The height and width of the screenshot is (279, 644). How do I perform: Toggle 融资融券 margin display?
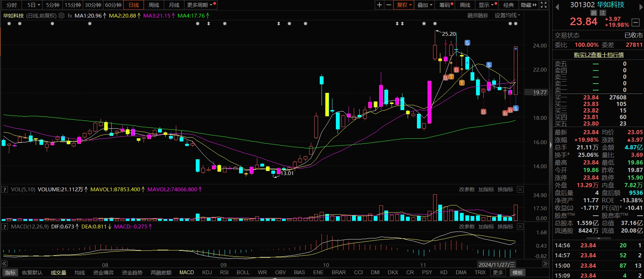point(477,15)
